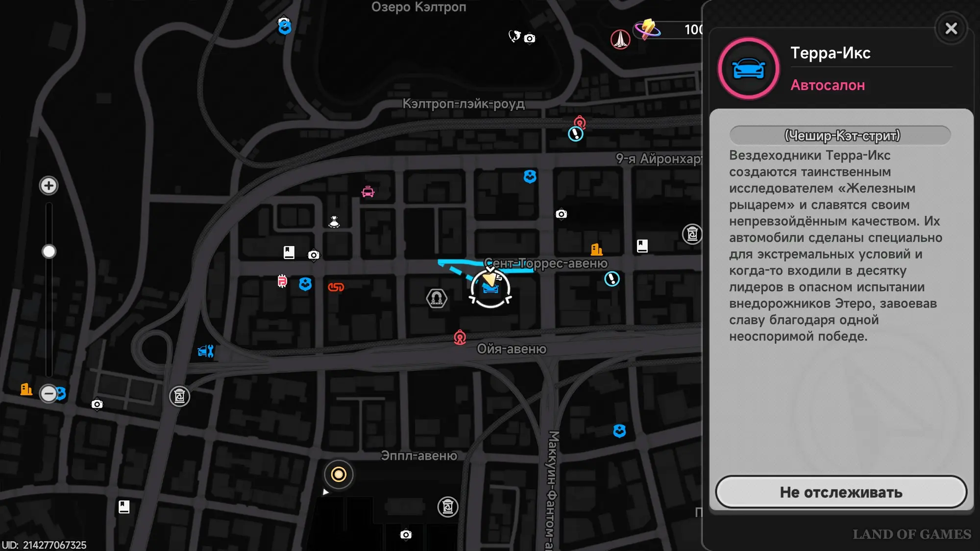Select the pink taxi icon on map
This screenshot has width=980, height=551.
coord(368,192)
